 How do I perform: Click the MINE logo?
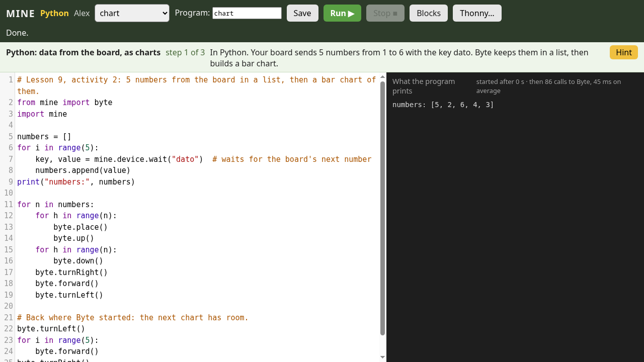21,14
